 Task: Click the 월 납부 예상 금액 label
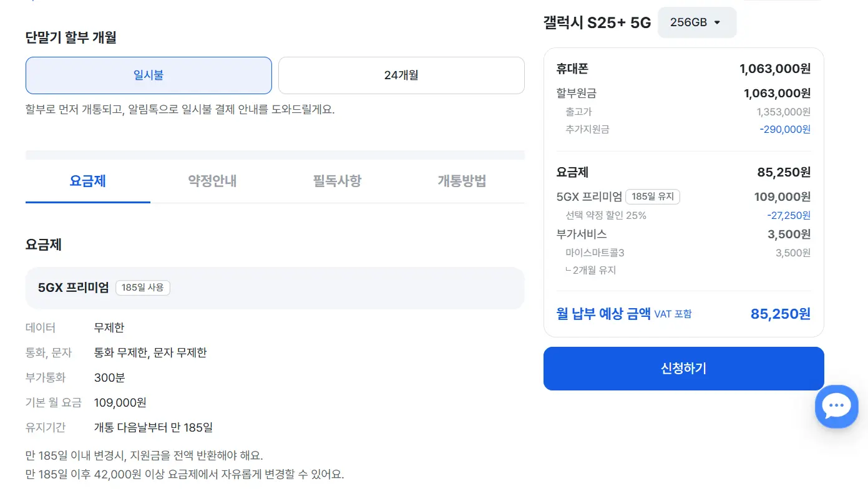pyautogui.click(x=603, y=314)
